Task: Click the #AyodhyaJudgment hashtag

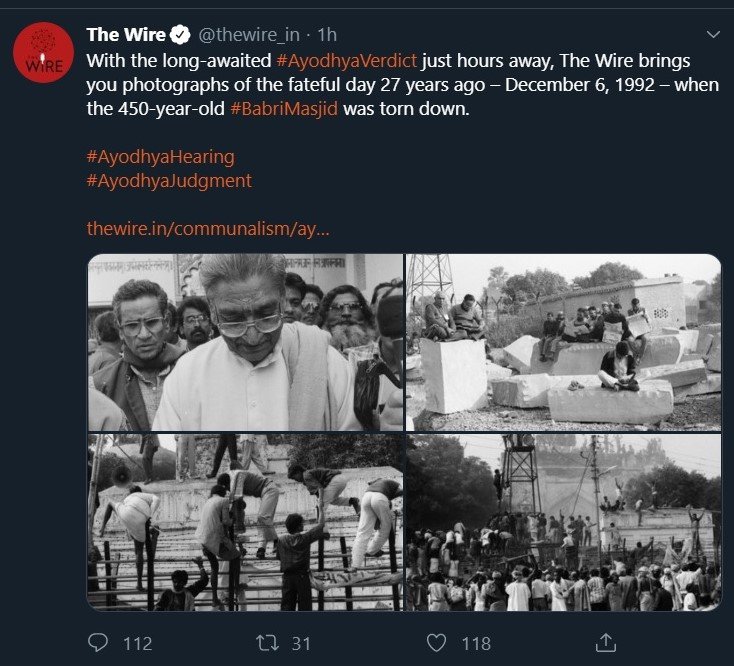Action: coord(169,181)
